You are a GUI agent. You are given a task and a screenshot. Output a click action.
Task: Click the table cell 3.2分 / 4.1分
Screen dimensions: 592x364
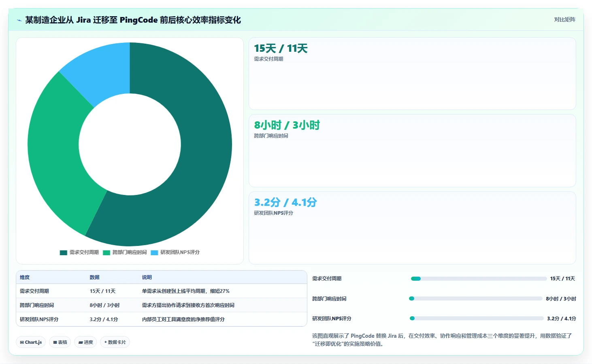tap(104, 320)
